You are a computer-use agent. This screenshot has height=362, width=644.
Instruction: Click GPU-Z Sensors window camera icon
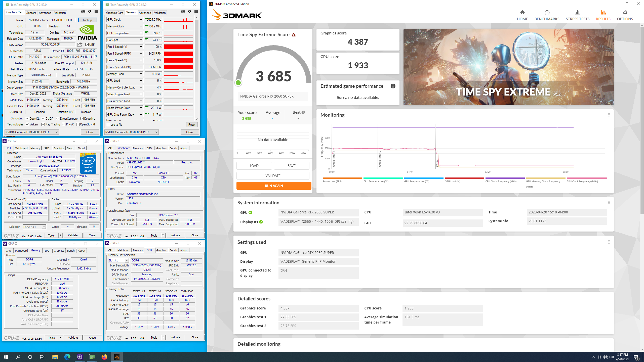pos(183,12)
